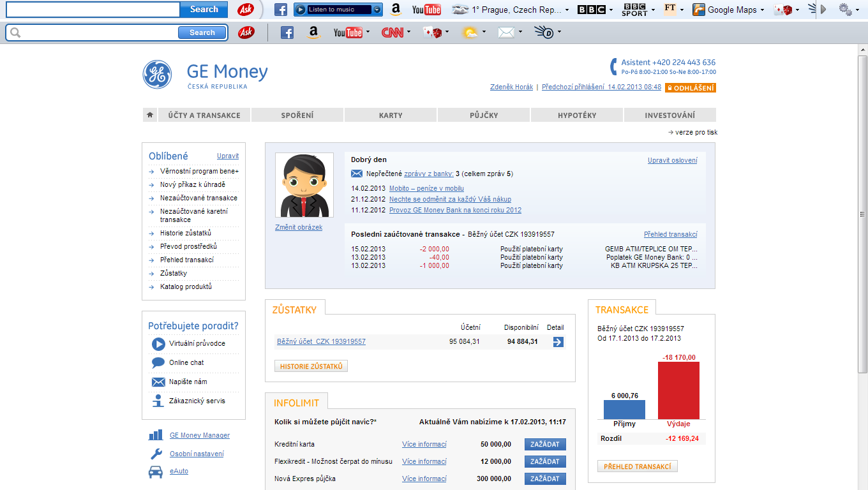
Task: Open the YouTube icon in the top toolbar
Action: click(x=426, y=10)
